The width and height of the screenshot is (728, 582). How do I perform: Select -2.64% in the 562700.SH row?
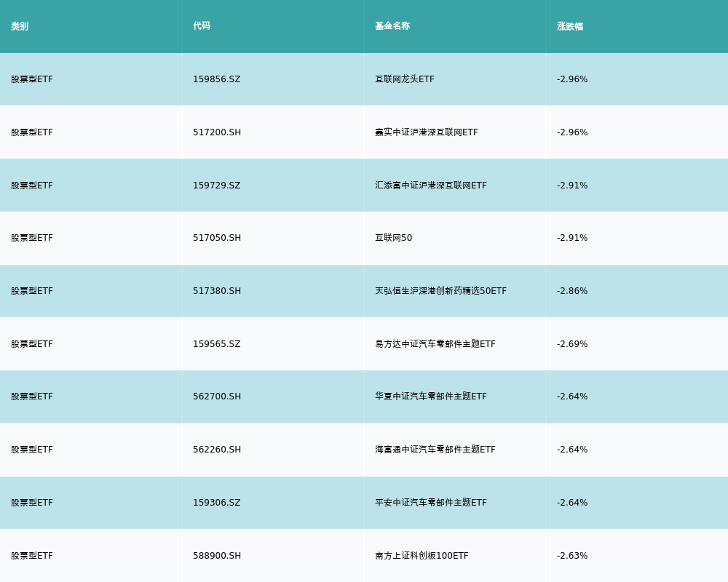pos(572,396)
